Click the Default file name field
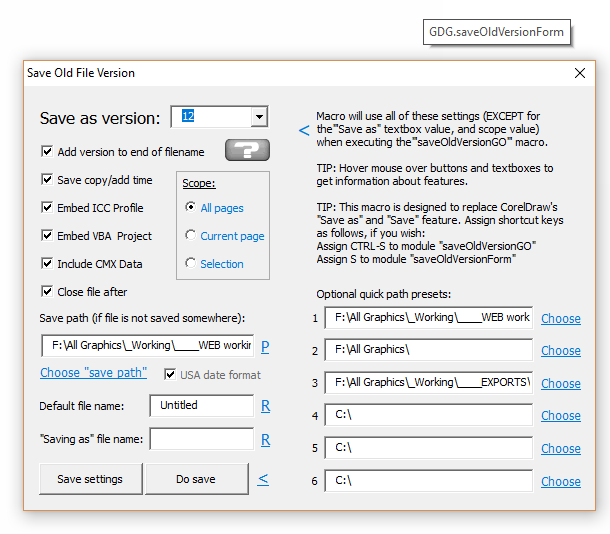 pyautogui.click(x=201, y=406)
